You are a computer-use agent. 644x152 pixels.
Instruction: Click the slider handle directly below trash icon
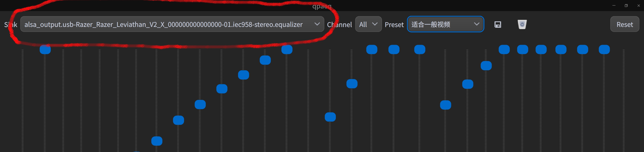coord(523,50)
